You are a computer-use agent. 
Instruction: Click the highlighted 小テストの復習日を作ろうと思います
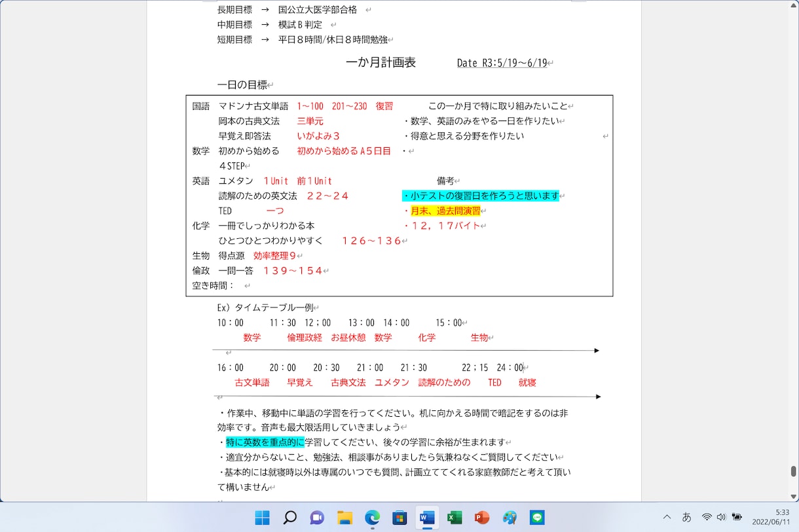pyautogui.click(x=481, y=196)
